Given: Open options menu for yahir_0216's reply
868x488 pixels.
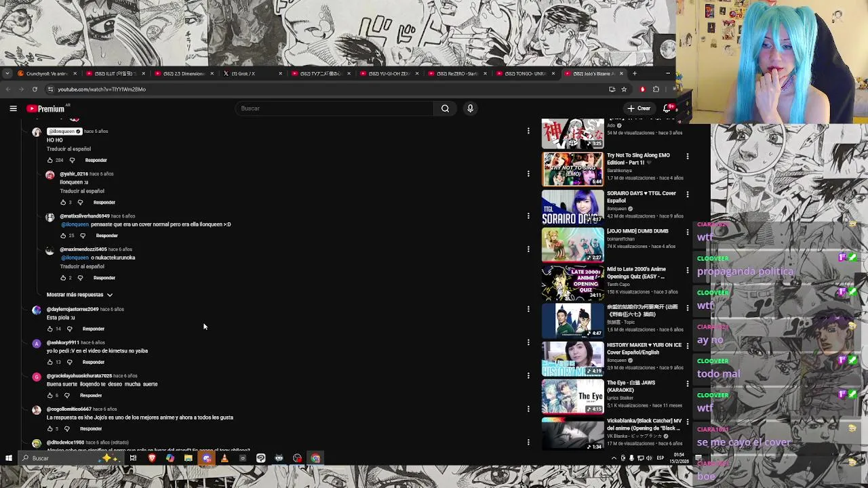Looking at the screenshot, I should coord(528,174).
